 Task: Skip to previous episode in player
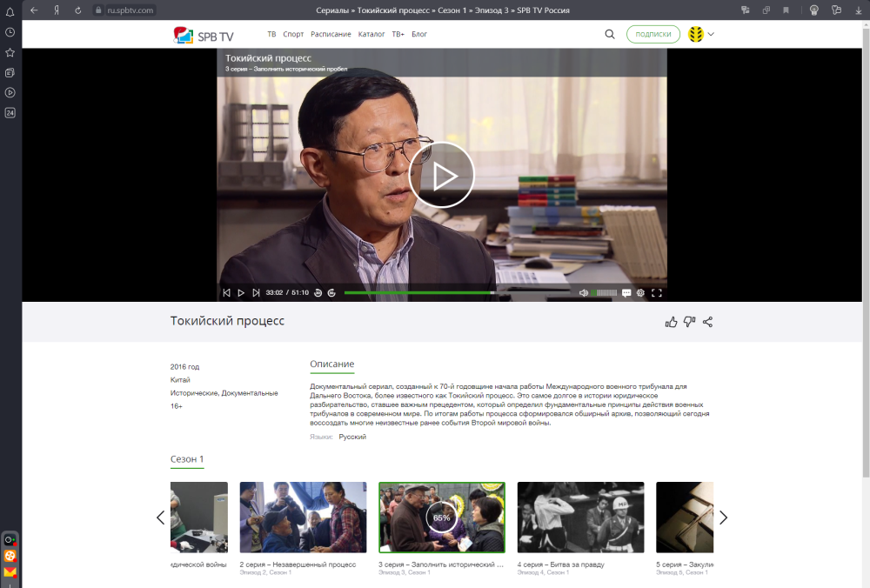click(x=226, y=293)
